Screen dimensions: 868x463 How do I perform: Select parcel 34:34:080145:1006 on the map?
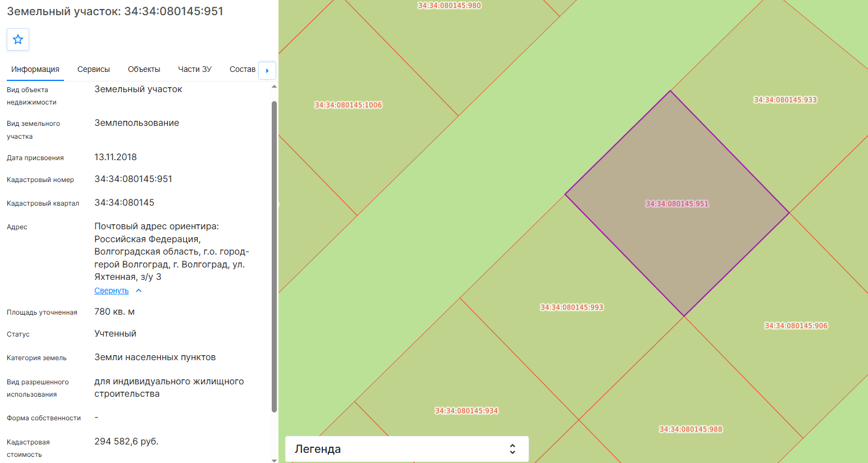click(x=348, y=105)
